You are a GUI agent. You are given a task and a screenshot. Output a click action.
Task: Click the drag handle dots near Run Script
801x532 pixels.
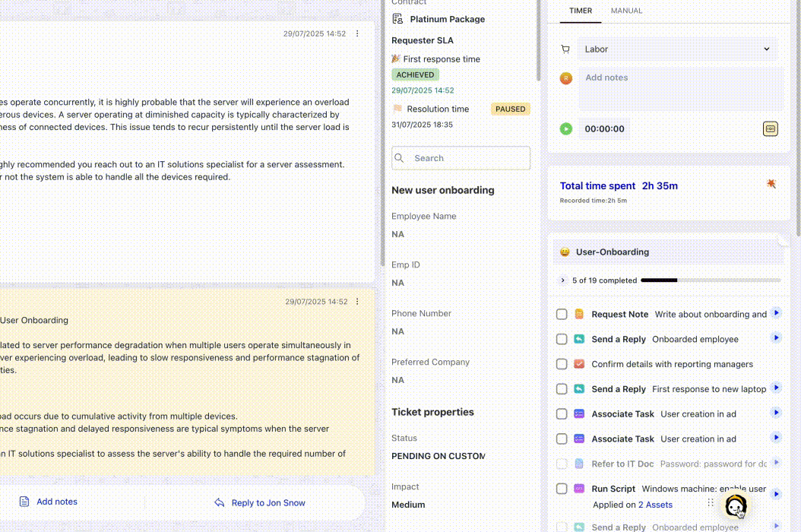pos(710,502)
